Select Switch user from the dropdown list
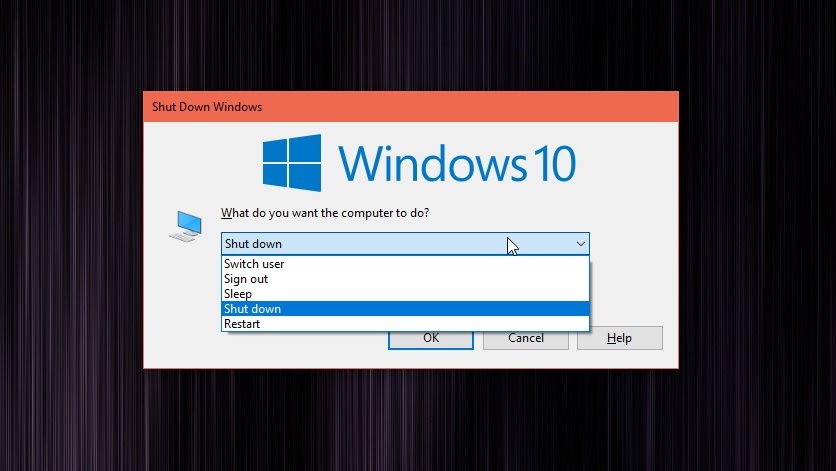The width and height of the screenshot is (836, 471). [405, 264]
